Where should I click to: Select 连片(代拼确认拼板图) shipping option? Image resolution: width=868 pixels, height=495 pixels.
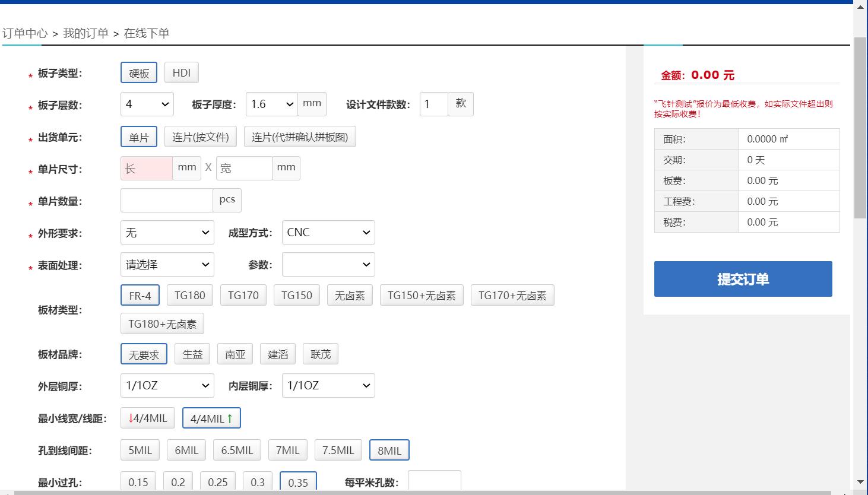click(x=300, y=137)
